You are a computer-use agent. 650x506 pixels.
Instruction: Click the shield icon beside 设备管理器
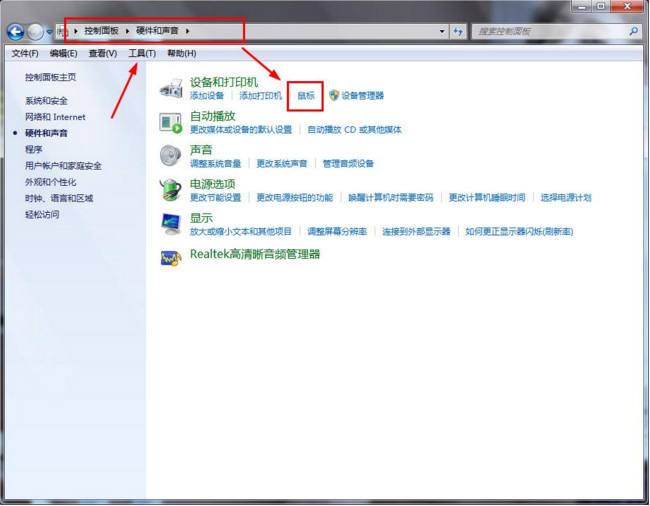tap(334, 95)
